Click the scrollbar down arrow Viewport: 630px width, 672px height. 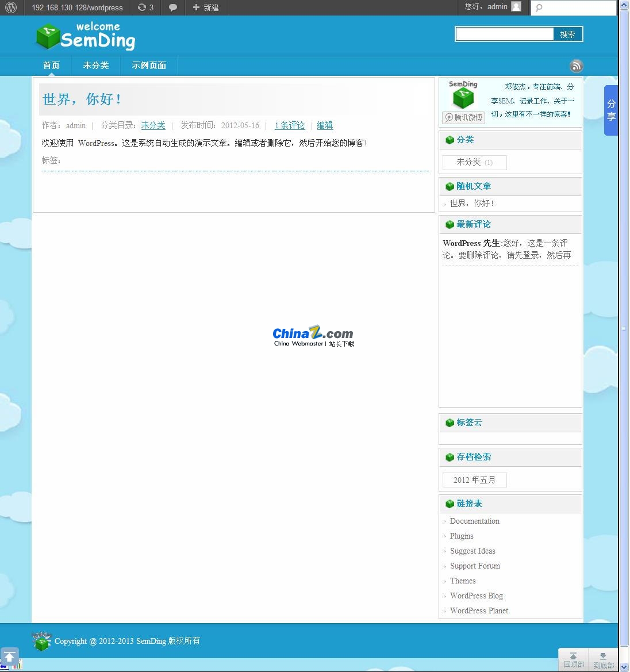click(x=624, y=667)
